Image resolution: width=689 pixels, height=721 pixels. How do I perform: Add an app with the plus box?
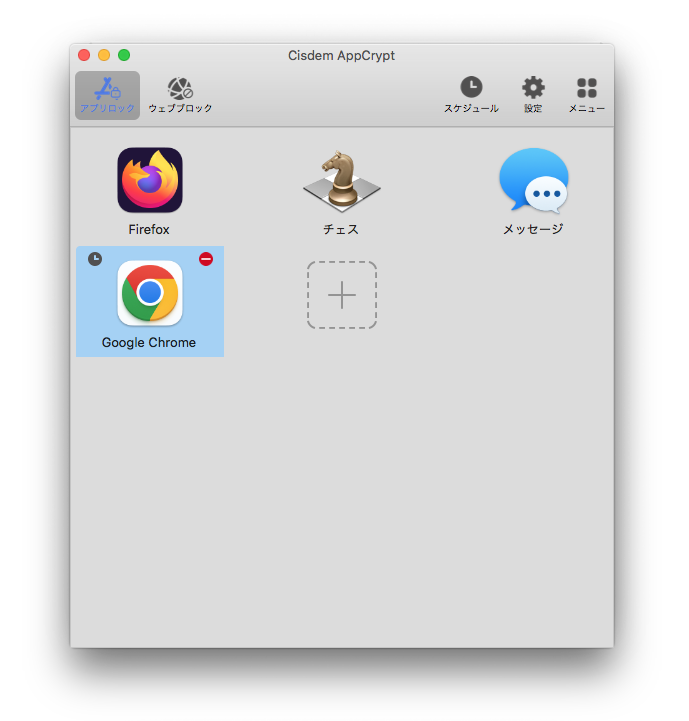point(342,295)
